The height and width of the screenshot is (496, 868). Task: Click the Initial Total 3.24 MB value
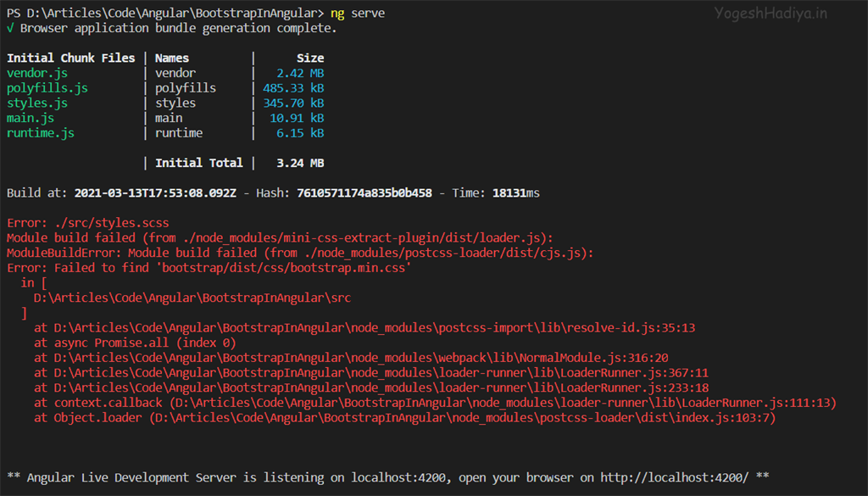(300, 163)
